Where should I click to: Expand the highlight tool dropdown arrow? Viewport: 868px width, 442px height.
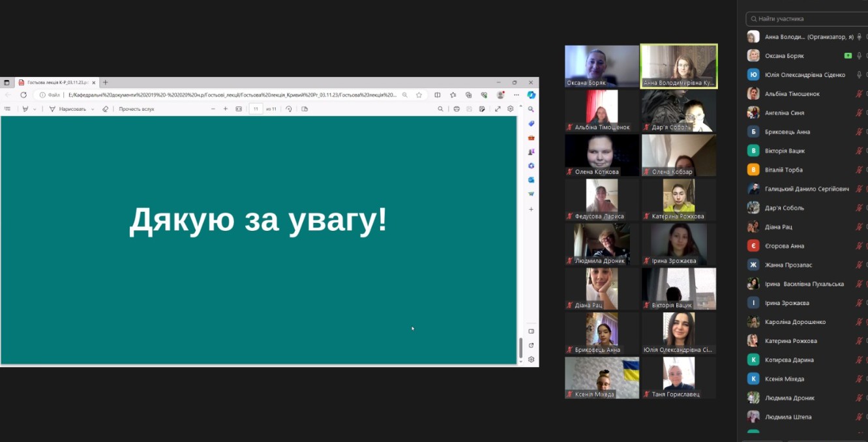pyautogui.click(x=35, y=109)
